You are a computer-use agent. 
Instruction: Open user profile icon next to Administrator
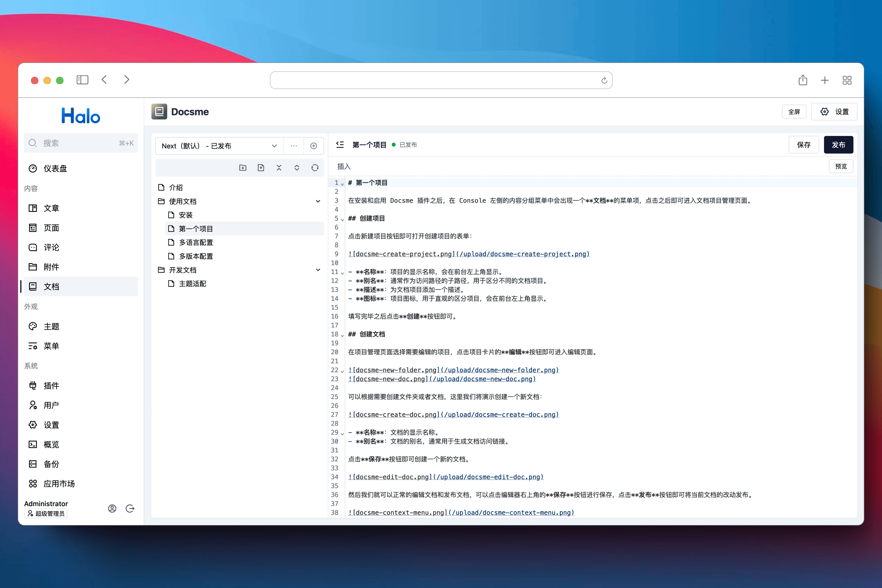click(x=112, y=509)
